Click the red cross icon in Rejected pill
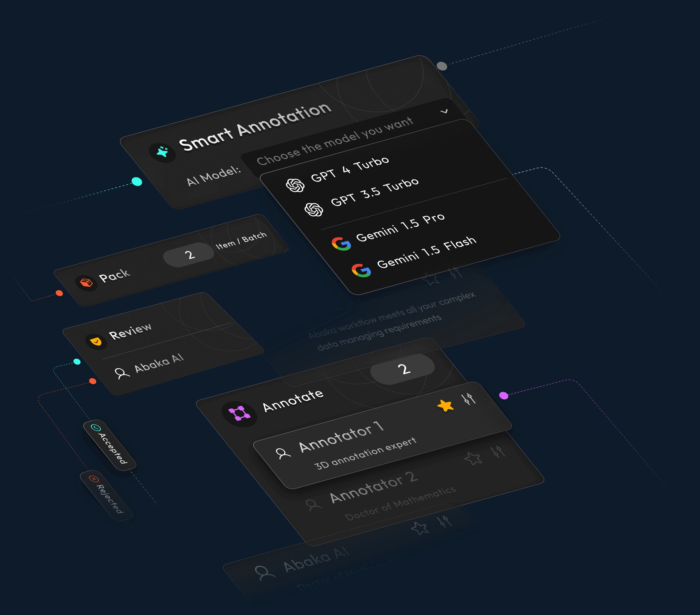Image resolution: width=700 pixels, height=615 pixels. [x=94, y=479]
